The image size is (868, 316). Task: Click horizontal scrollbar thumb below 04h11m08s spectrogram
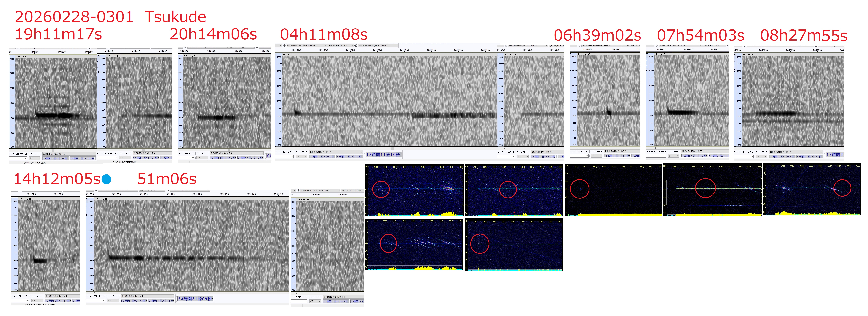point(393,148)
